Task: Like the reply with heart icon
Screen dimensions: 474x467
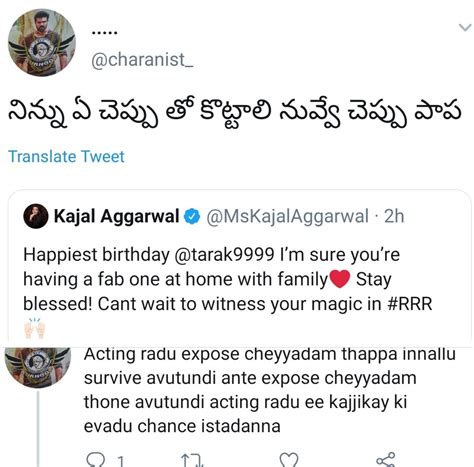Action: click(x=288, y=460)
